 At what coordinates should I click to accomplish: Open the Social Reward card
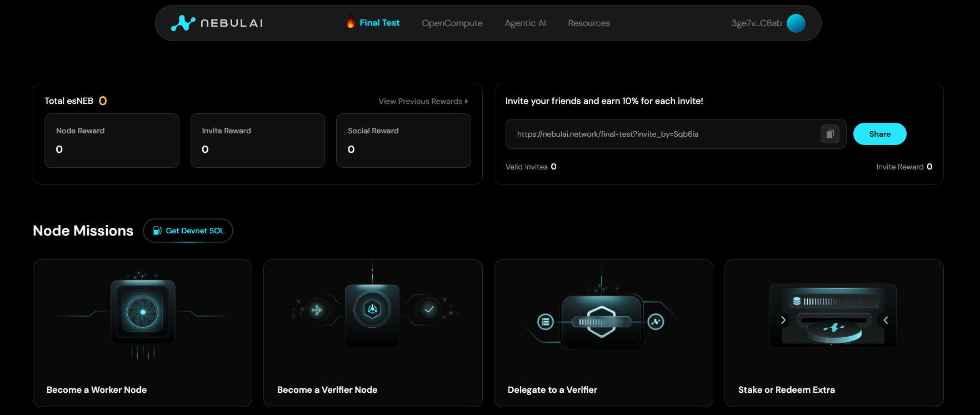coord(403,141)
